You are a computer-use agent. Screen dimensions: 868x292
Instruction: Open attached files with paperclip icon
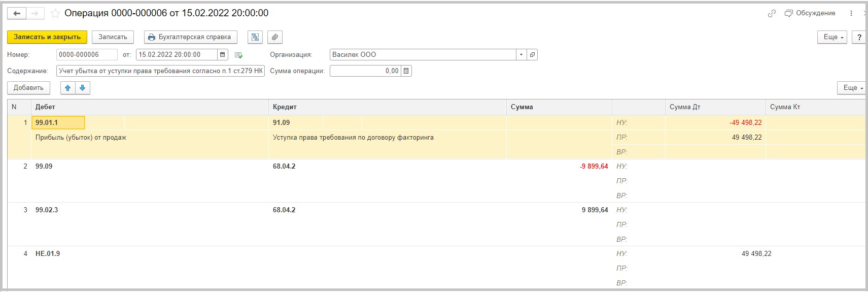pos(274,37)
